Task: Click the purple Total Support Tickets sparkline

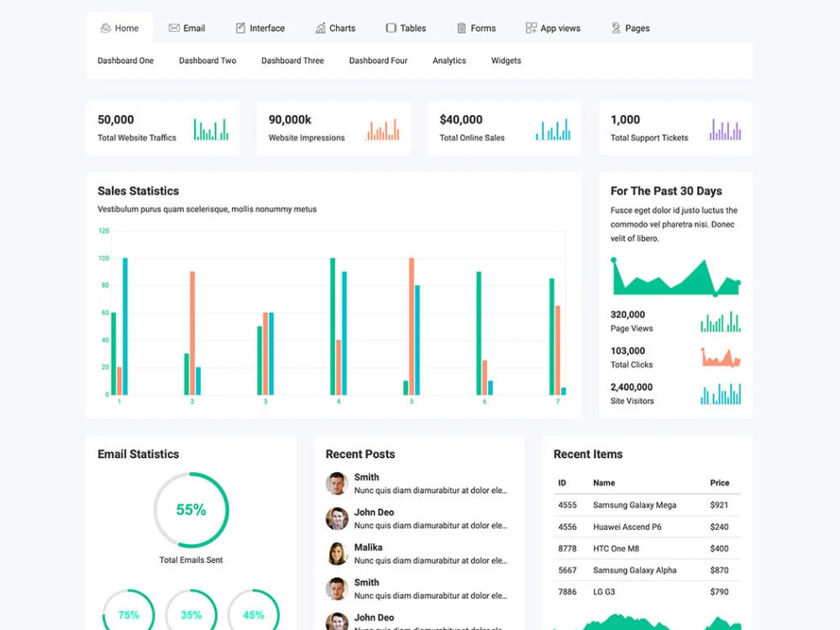Action: (724, 129)
